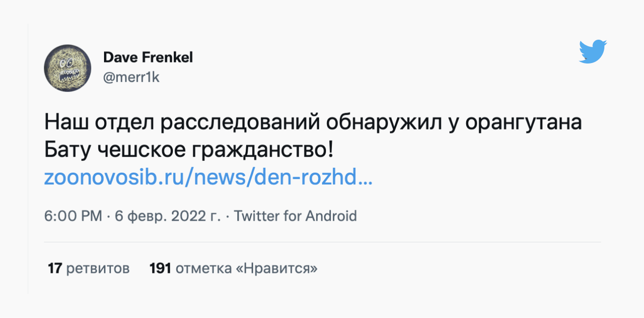Click the 6:00 PM timestamp

[x=73, y=216]
